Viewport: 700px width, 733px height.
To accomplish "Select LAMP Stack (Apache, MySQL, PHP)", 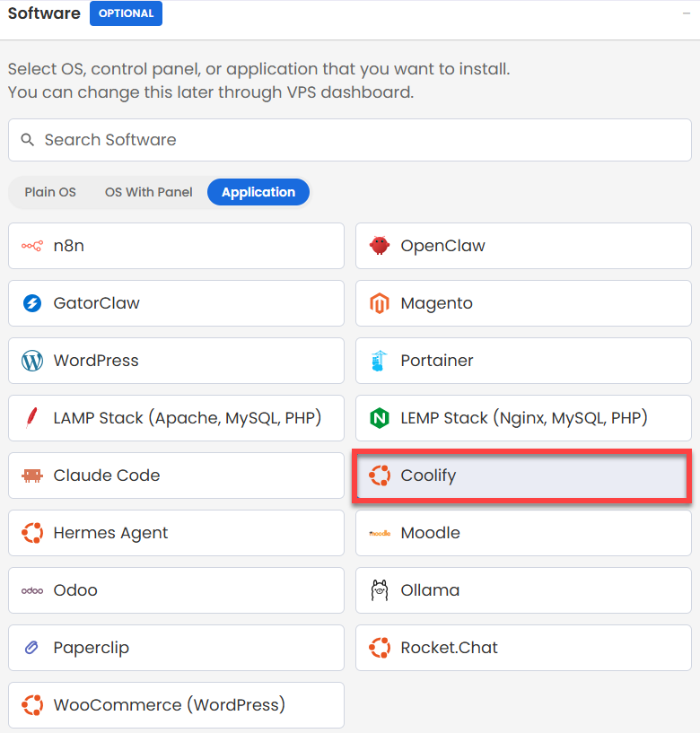I will [x=176, y=418].
